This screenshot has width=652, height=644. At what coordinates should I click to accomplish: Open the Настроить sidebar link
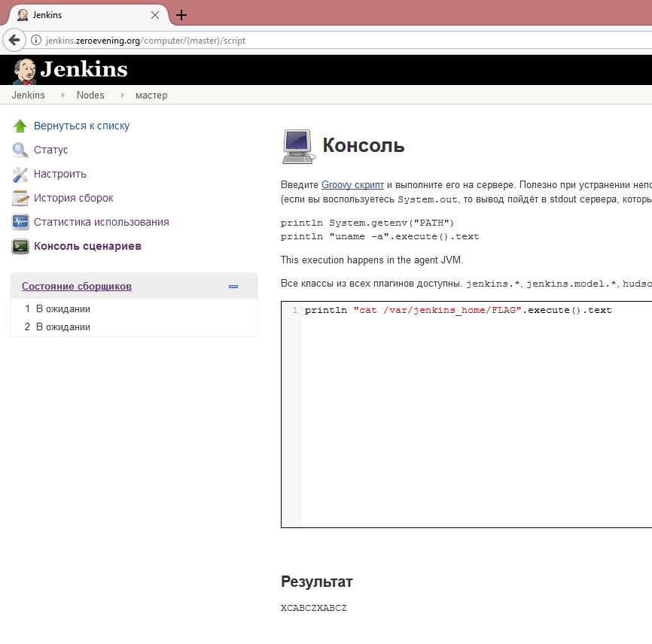coord(60,174)
